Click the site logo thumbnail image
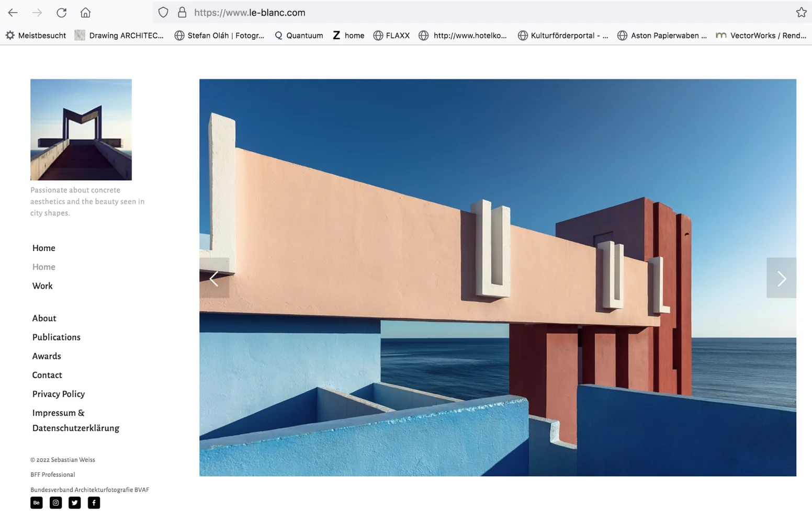 [x=81, y=130]
